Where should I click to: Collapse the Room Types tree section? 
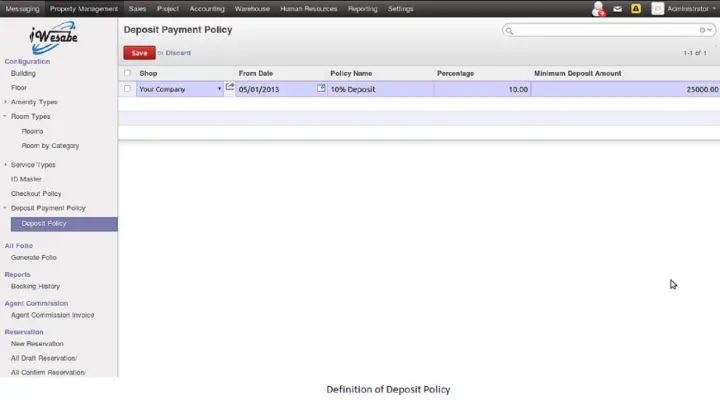pyautogui.click(x=5, y=116)
